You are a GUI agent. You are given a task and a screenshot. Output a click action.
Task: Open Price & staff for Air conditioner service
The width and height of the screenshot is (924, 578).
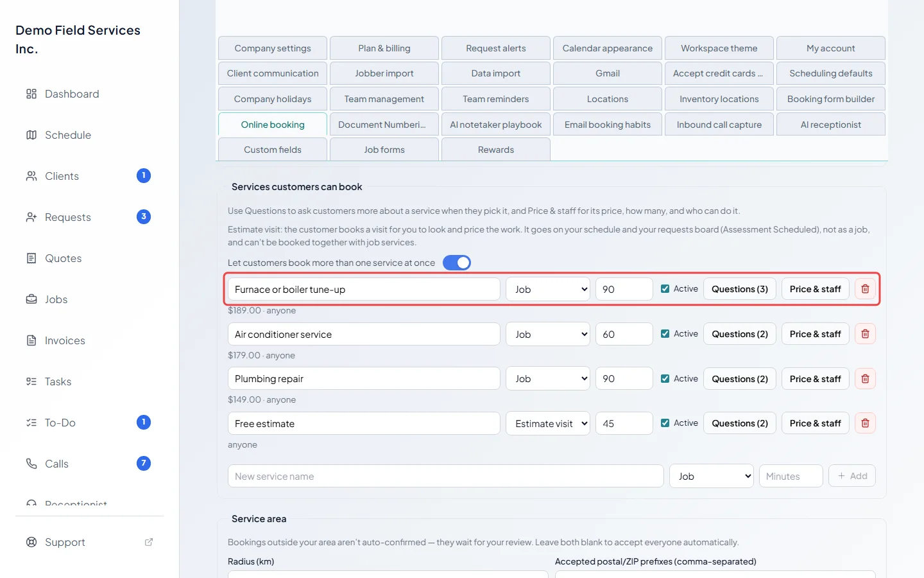(816, 334)
